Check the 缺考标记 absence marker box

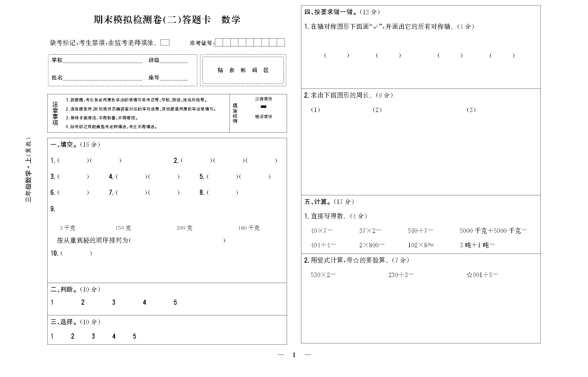(165, 43)
